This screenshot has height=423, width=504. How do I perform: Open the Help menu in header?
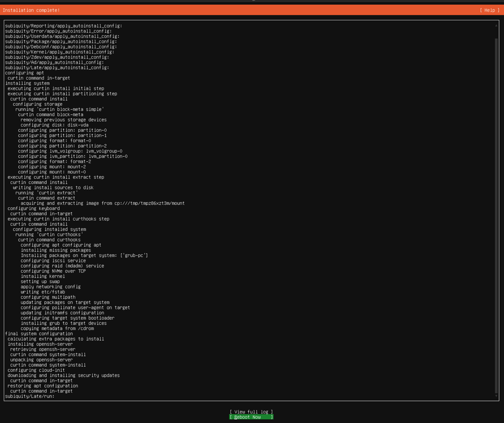[490, 10]
